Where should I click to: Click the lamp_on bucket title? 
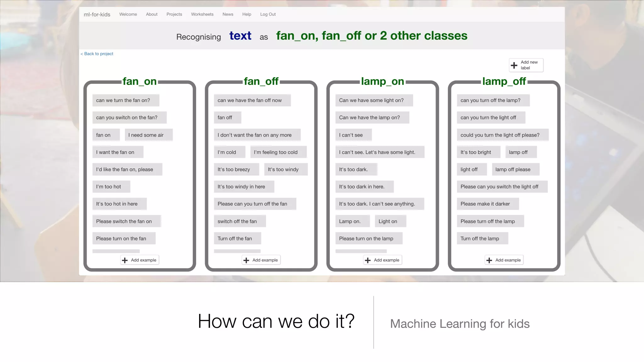pyautogui.click(x=383, y=81)
